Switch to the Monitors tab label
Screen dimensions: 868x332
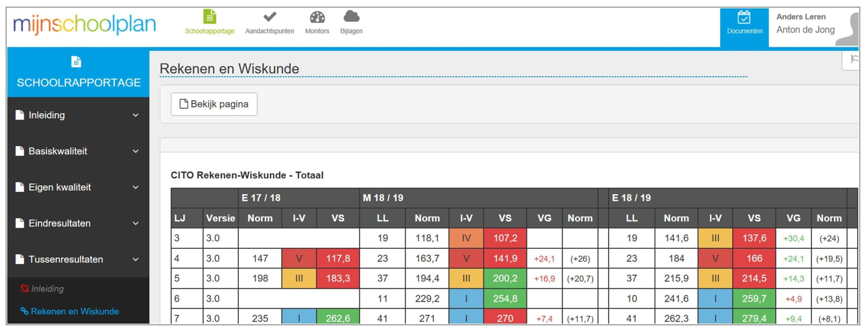click(317, 31)
